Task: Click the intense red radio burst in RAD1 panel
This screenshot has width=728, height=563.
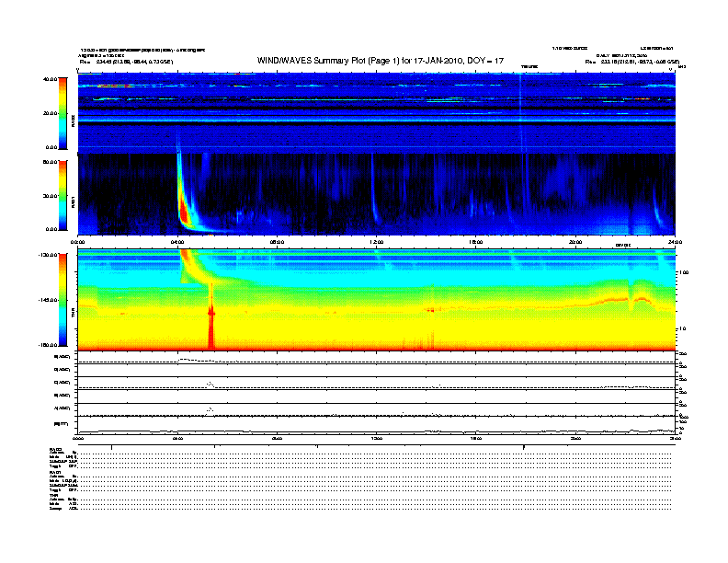Action: pyautogui.click(x=184, y=212)
